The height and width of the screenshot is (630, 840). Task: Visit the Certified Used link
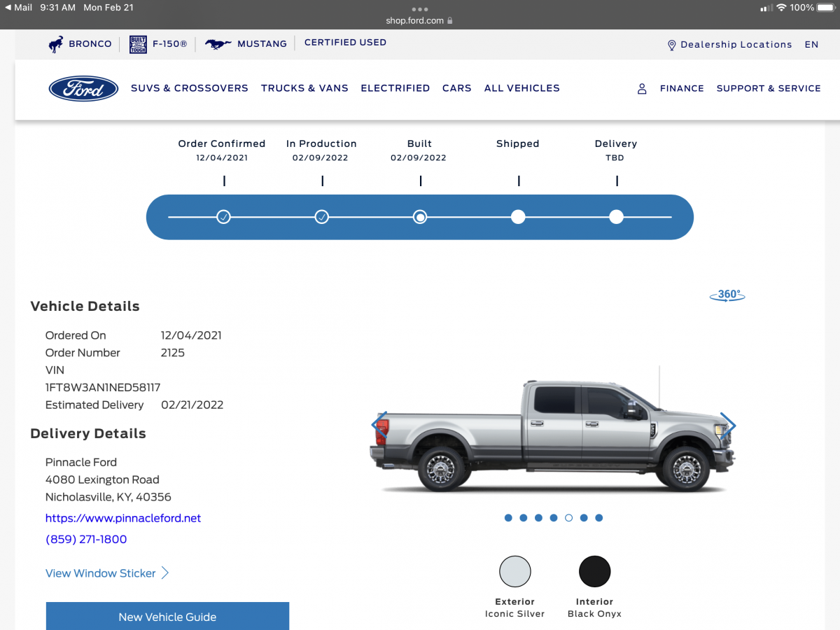coord(345,43)
